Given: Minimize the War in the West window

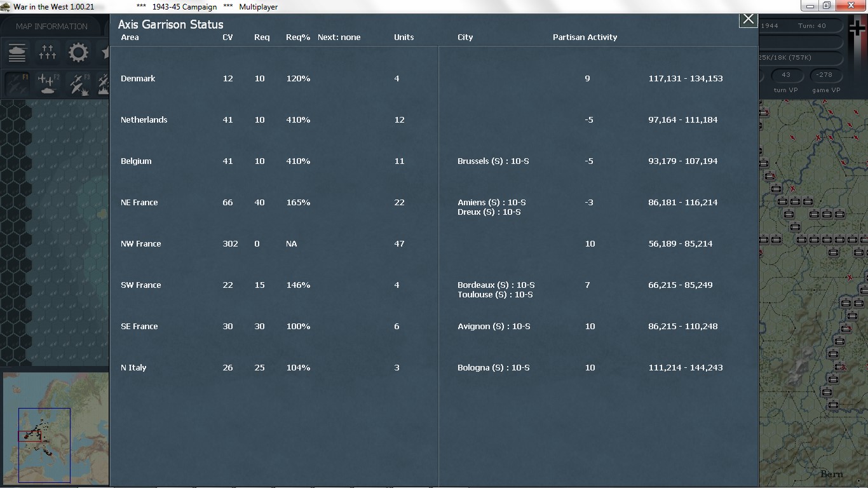Looking at the screenshot, I should tap(810, 6).
